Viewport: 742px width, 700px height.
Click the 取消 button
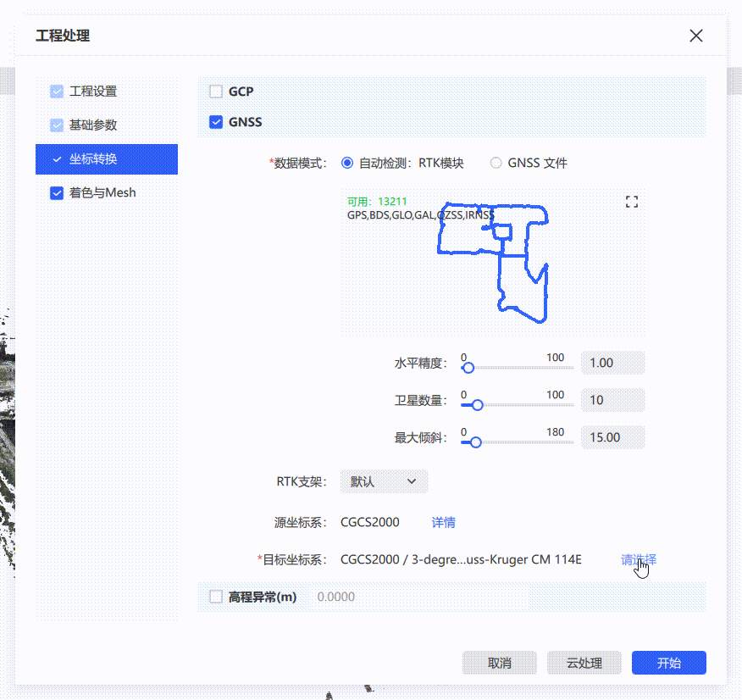(x=499, y=663)
